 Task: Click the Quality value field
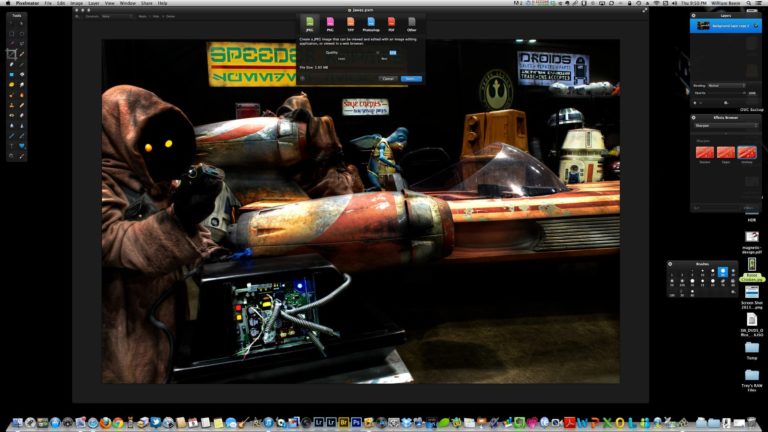[393, 52]
